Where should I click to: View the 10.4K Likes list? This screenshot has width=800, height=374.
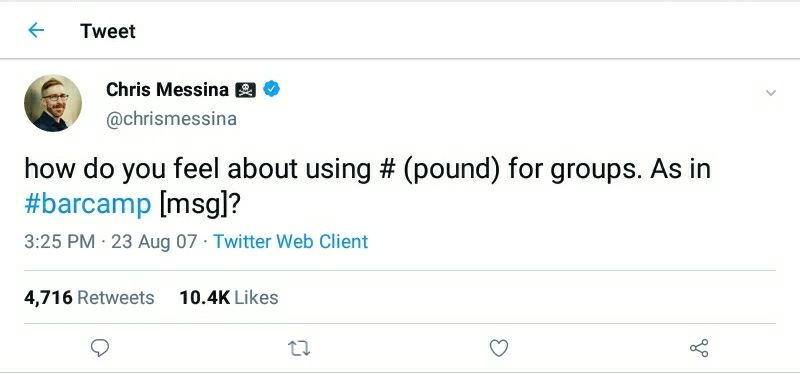[x=229, y=297]
